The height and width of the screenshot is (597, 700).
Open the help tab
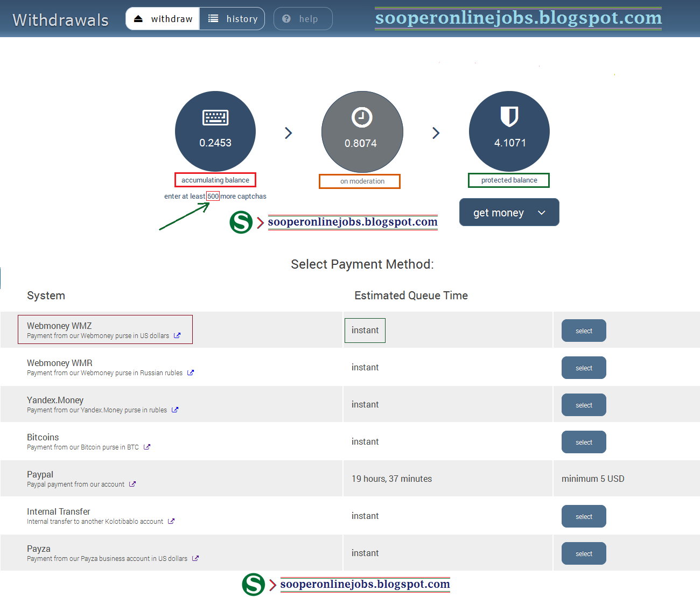[x=303, y=19]
